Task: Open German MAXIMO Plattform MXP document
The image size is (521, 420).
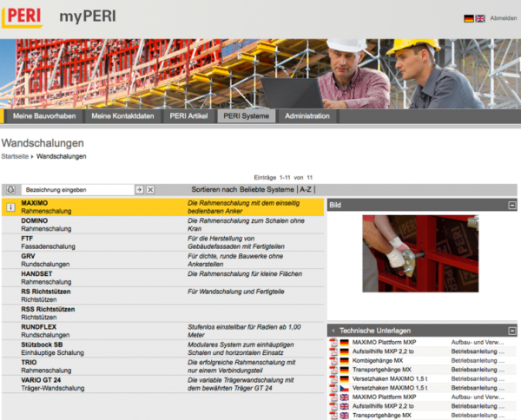Action: pyautogui.click(x=384, y=342)
